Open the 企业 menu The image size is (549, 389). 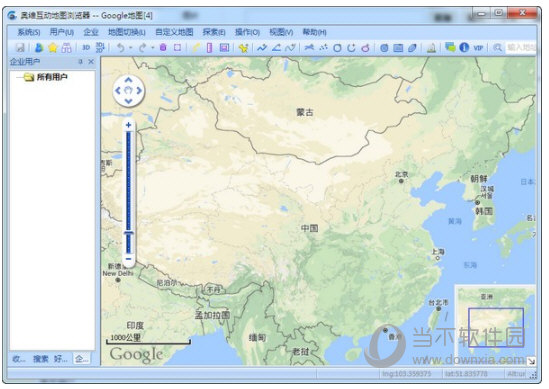pyautogui.click(x=91, y=32)
